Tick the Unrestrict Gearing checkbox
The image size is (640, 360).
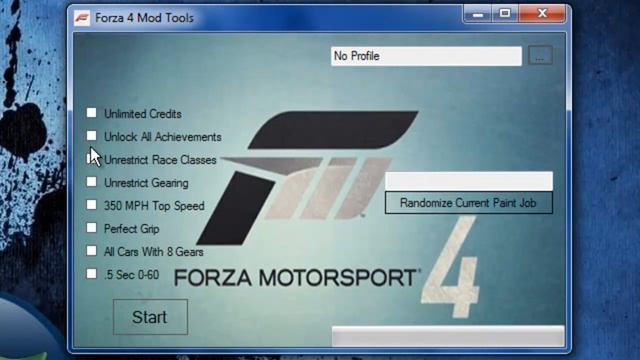(x=91, y=182)
